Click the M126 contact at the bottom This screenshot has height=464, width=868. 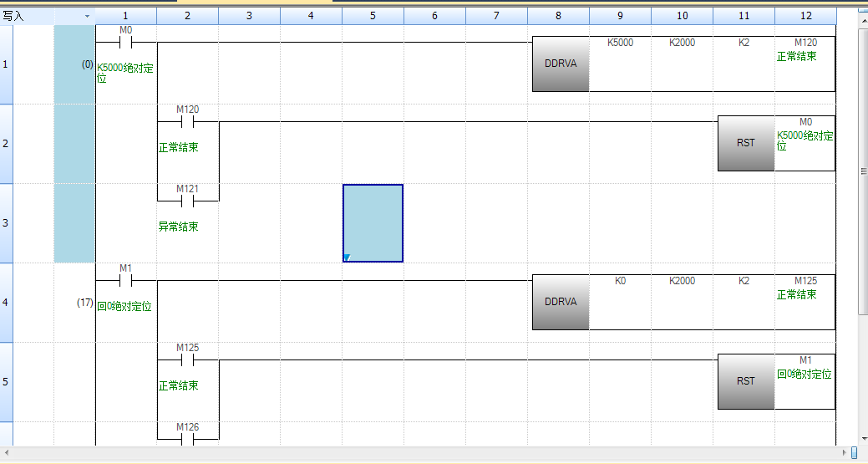(188, 438)
